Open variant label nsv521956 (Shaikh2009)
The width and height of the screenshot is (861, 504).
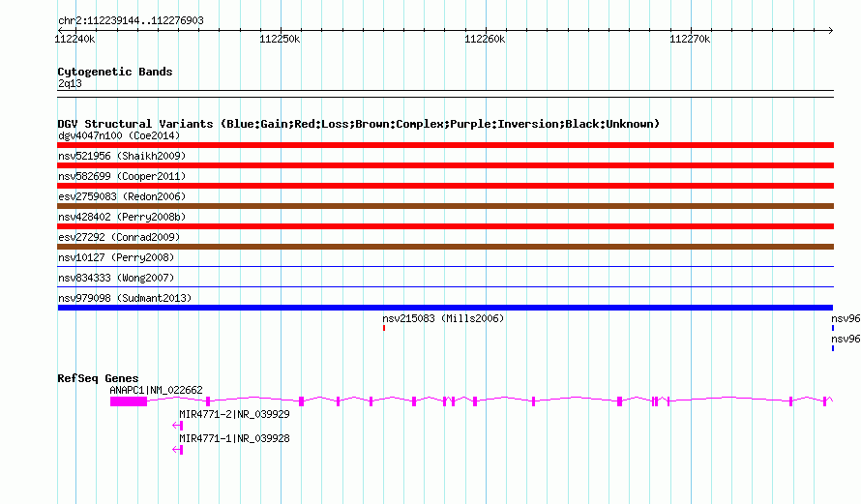(122, 156)
